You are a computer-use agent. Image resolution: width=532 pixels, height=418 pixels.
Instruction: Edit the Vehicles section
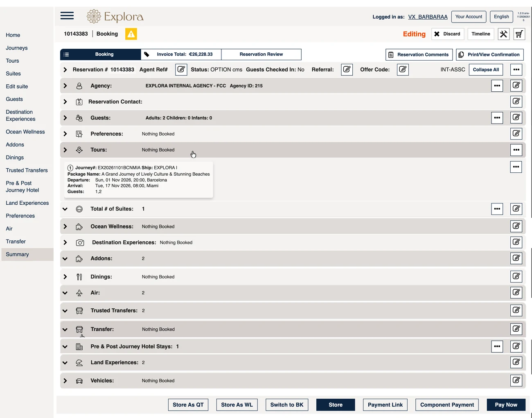tap(516, 380)
